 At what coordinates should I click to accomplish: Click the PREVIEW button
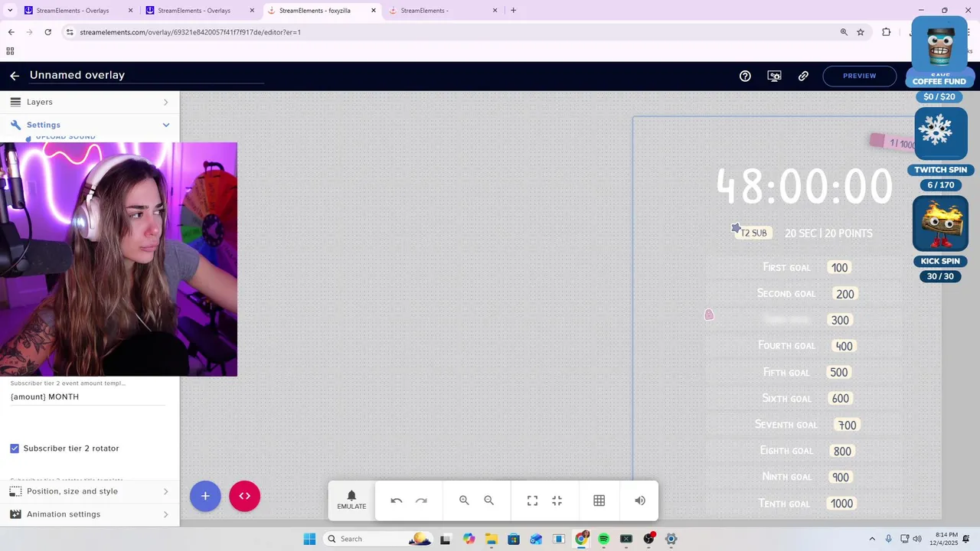tap(859, 76)
